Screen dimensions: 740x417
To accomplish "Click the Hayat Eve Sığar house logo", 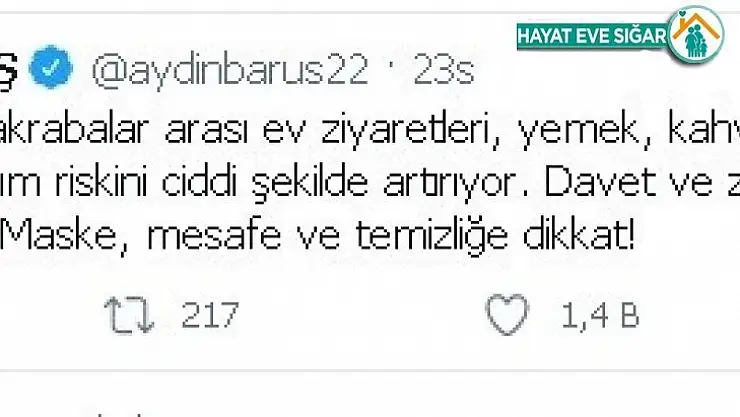I will point(696,36).
